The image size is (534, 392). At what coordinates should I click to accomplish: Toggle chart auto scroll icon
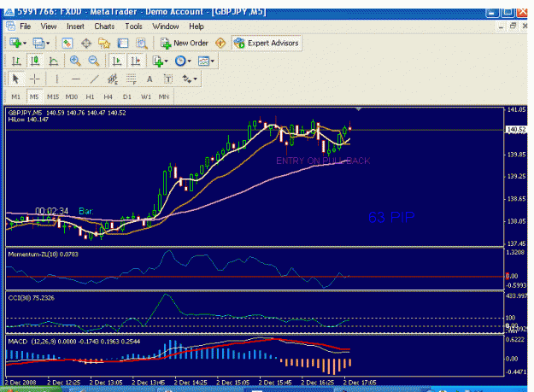click(117, 61)
